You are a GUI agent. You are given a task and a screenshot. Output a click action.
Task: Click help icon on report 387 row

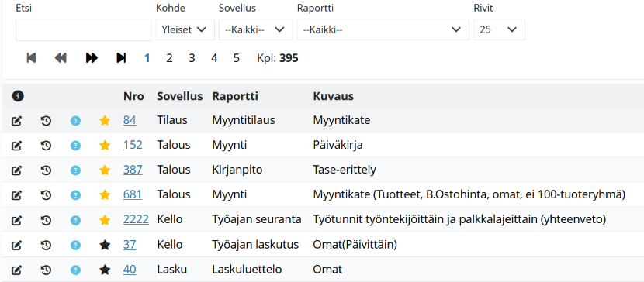pos(75,170)
